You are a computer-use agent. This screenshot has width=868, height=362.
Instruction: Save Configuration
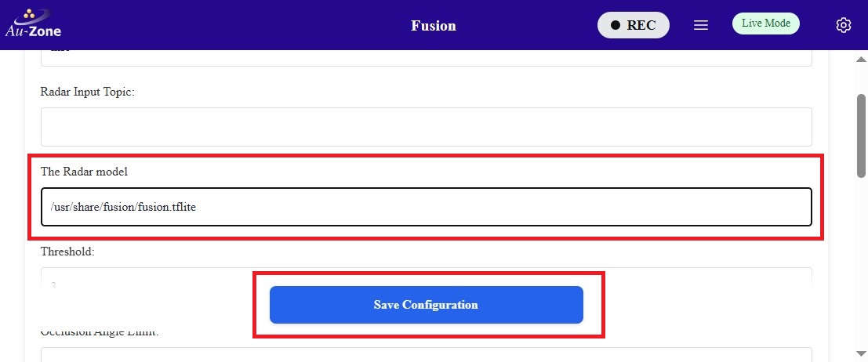point(426,305)
